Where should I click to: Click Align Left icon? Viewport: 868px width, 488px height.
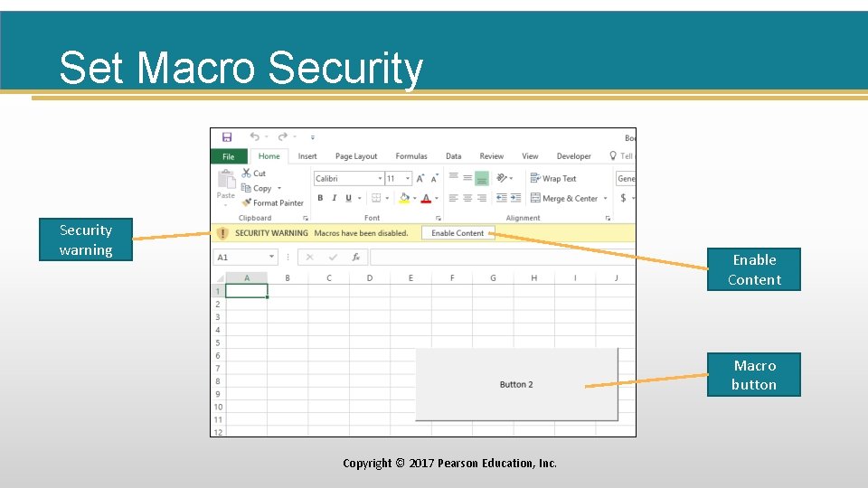pyautogui.click(x=453, y=198)
